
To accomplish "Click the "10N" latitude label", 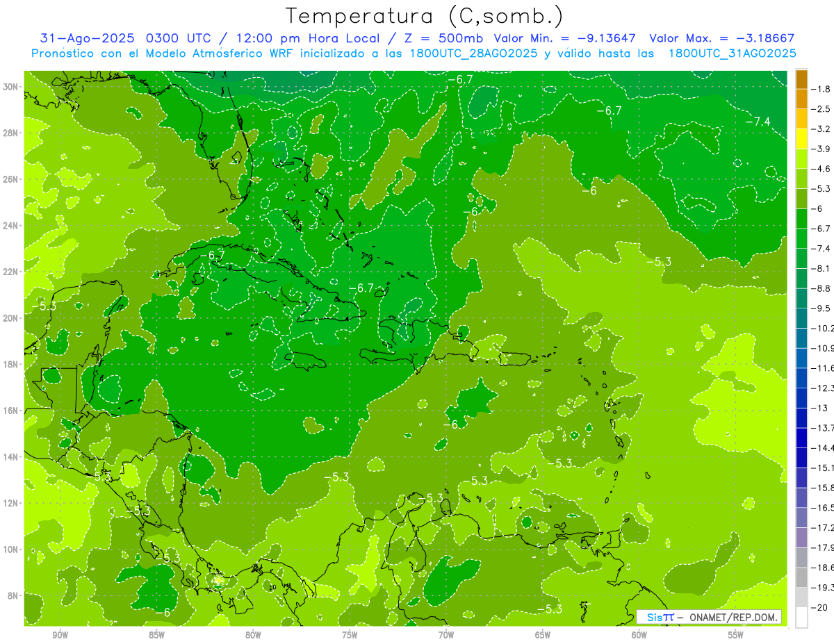I will (x=11, y=550).
